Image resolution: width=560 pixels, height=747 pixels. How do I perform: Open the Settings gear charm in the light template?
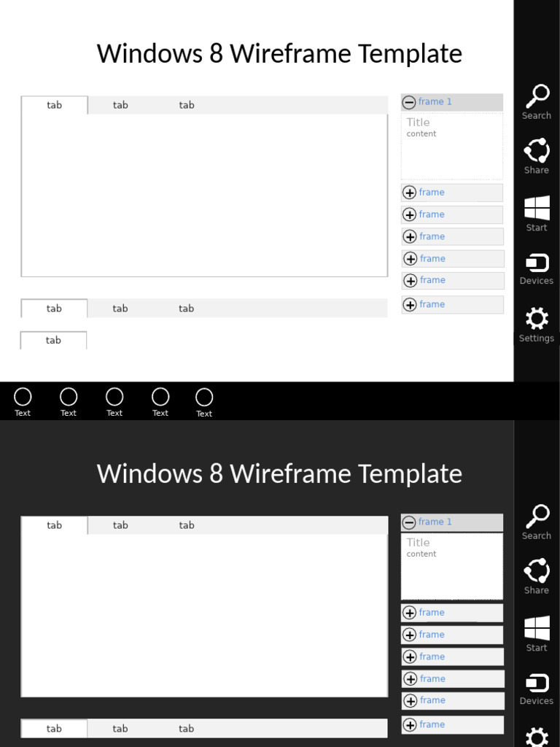point(537,325)
